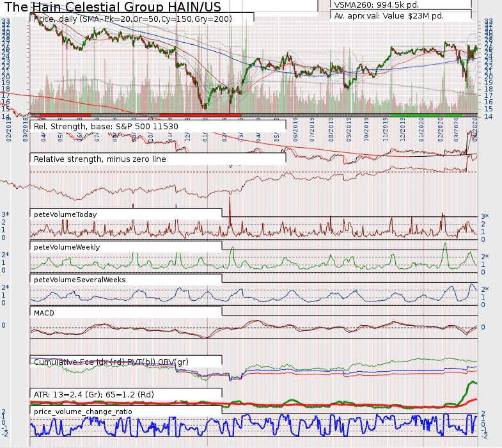
Task: Select the 'peteVolumeSeveralWeeks' panel label
Action: tap(79, 280)
